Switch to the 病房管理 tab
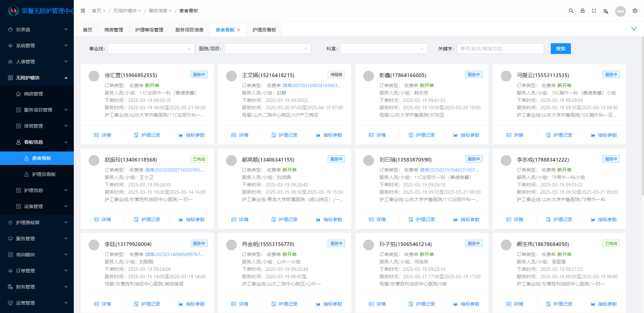Screen dimensions: 644x313 114,30
